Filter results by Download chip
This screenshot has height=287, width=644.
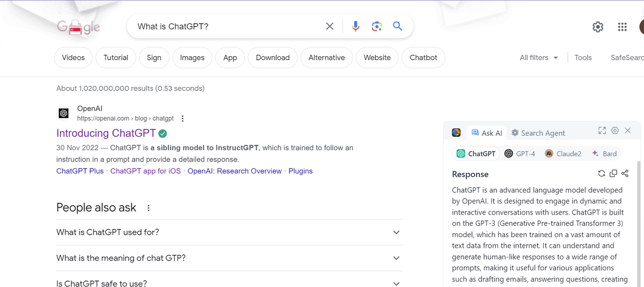(273, 57)
